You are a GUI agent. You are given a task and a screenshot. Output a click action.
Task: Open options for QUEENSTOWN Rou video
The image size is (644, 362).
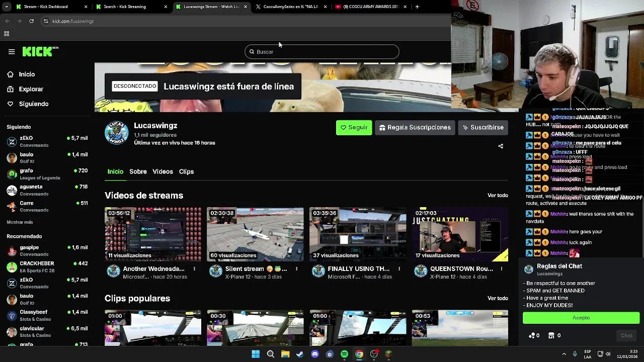point(501,269)
